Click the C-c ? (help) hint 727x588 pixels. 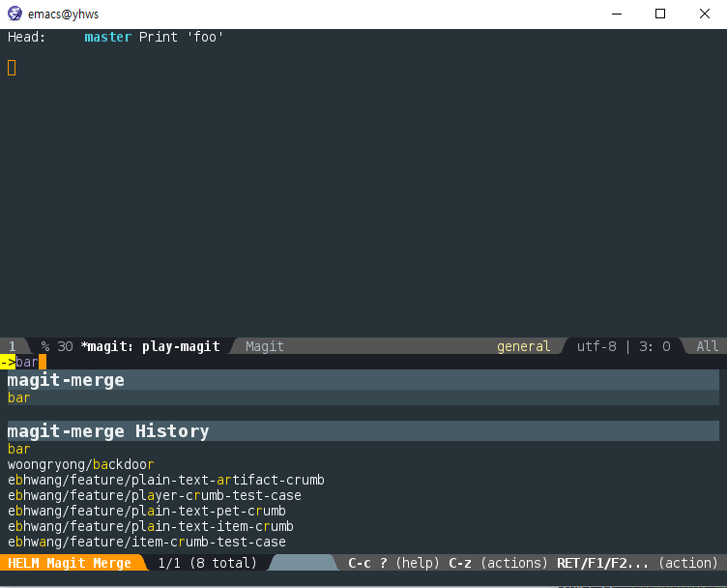[x=393, y=563]
